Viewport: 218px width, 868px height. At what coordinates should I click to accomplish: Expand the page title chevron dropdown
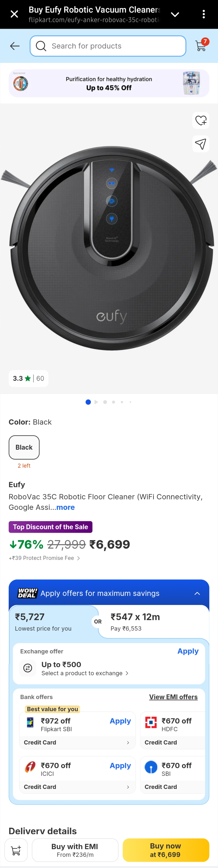coord(175,14)
